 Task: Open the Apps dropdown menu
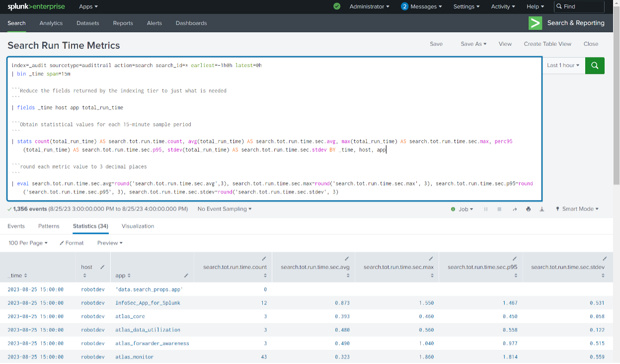88,6
